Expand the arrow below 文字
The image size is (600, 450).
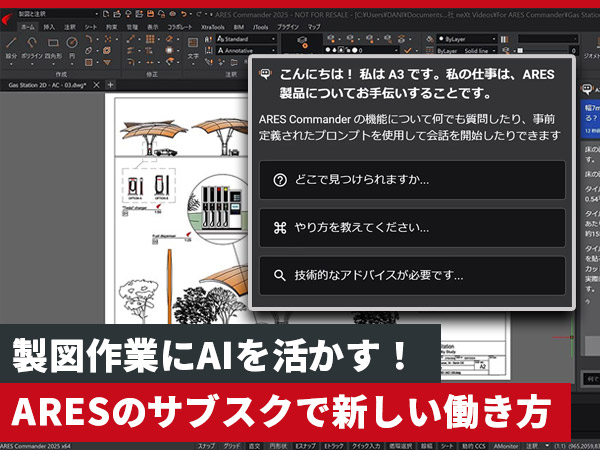coord(193,64)
